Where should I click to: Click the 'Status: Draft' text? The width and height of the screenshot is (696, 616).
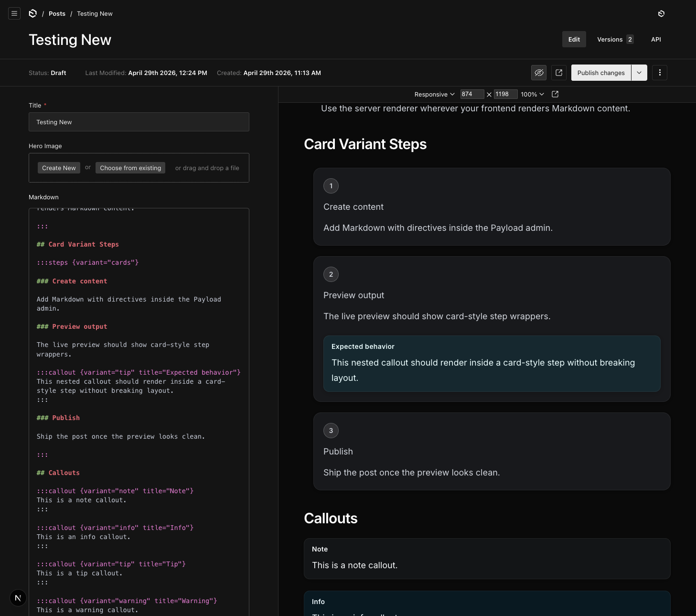pyautogui.click(x=47, y=73)
